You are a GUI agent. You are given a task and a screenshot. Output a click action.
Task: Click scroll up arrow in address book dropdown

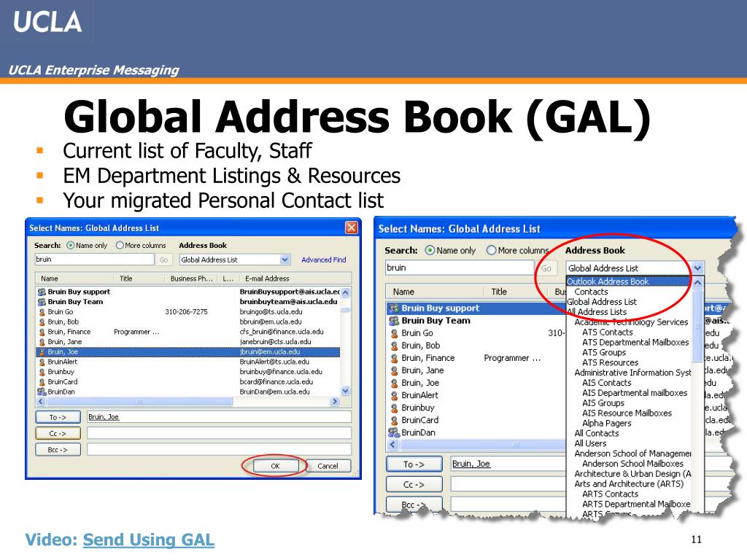697,282
